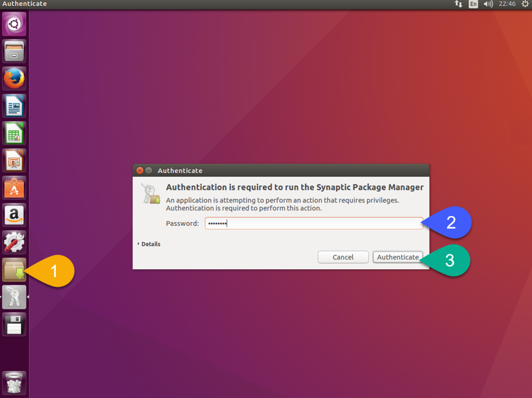Open the En keyboard layout menu
Viewport: 532px width, 398px height.
(x=474, y=5)
